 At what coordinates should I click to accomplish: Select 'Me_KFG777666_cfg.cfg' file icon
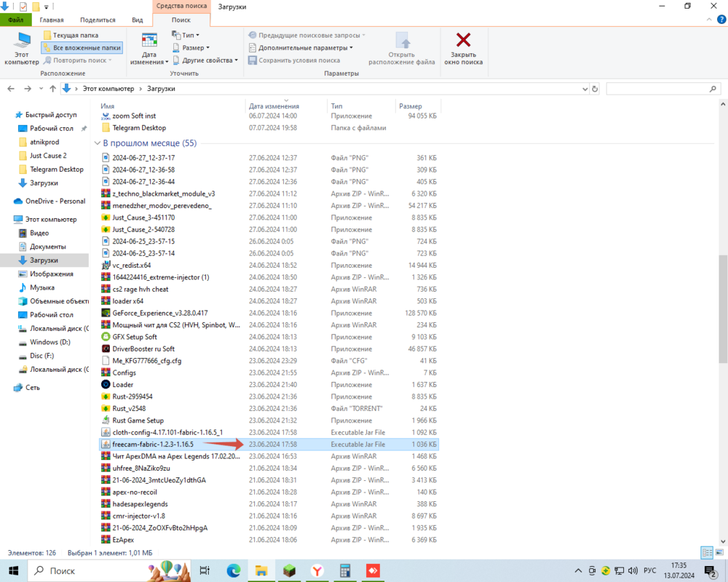coord(106,361)
